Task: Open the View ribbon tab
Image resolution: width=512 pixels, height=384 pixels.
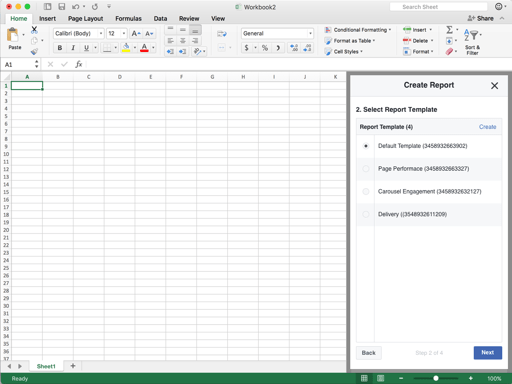Action: 218,19
